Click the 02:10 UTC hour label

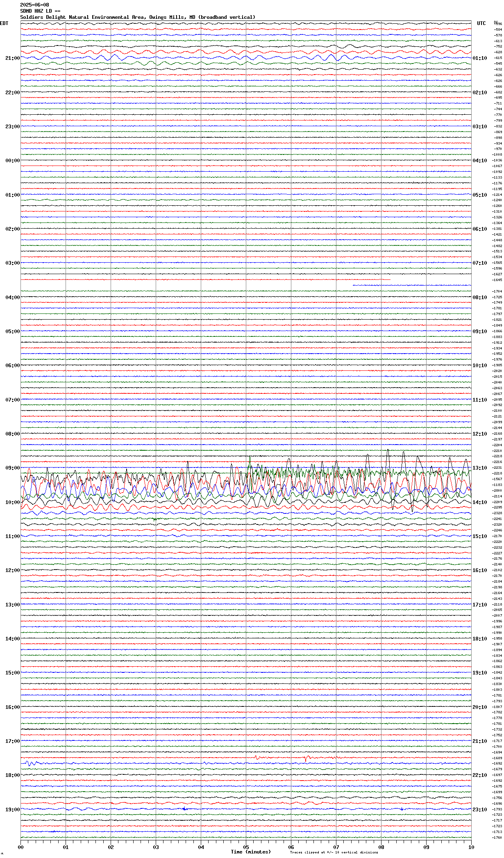(480, 93)
